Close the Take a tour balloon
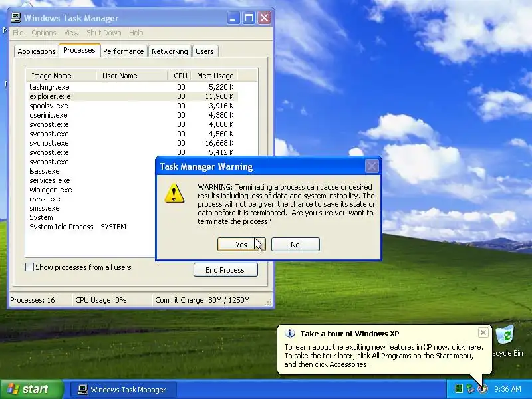The width and height of the screenshot is (532, 399). [x=483, y=332]
